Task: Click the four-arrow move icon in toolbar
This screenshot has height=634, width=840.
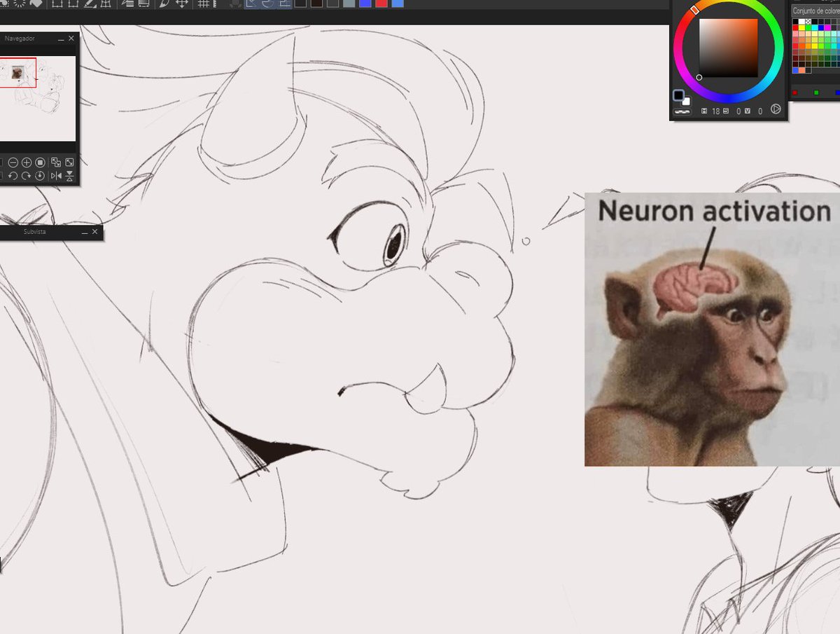Action: [182, 4]
